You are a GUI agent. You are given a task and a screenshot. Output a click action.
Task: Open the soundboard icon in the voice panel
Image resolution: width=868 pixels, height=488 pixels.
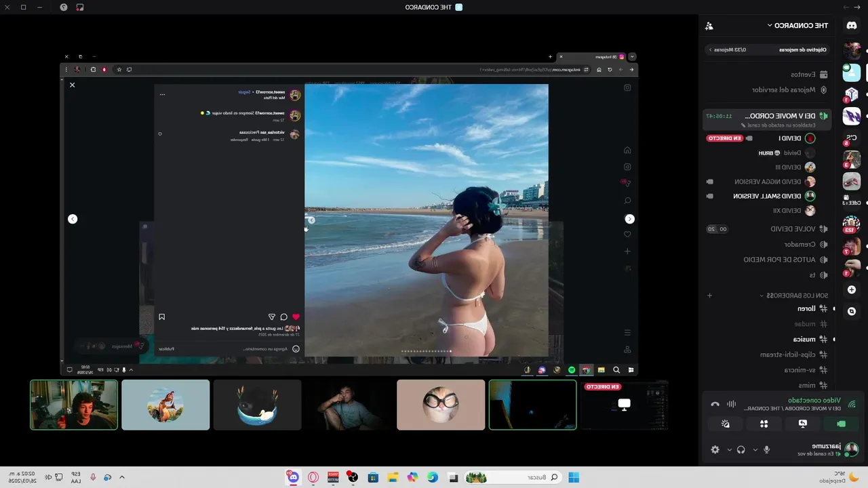726,424
